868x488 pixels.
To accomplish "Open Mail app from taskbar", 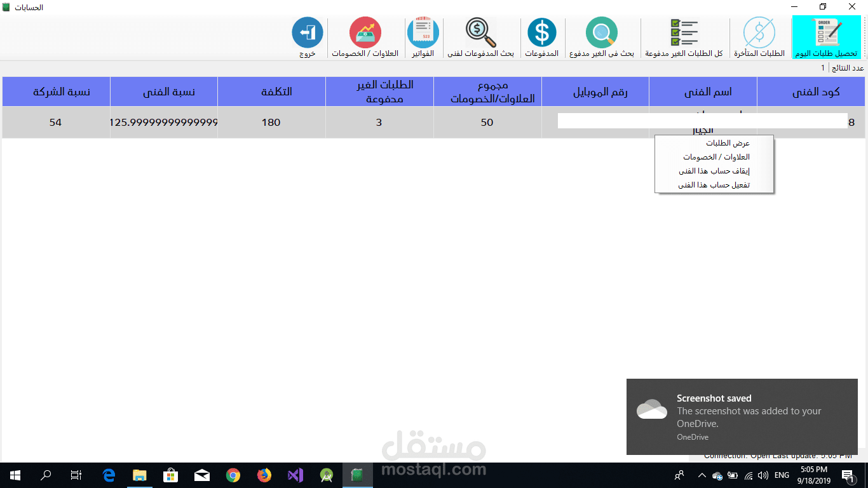I will [202, 475].
